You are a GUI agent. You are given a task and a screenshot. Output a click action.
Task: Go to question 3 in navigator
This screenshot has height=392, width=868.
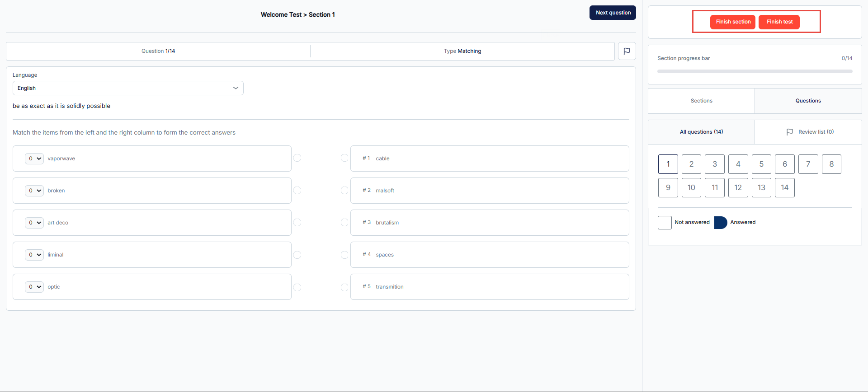click(x=715, y=164)
